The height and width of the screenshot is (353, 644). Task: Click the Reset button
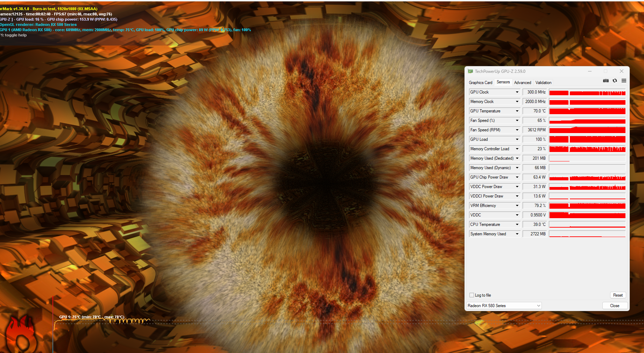coord(618,295)
